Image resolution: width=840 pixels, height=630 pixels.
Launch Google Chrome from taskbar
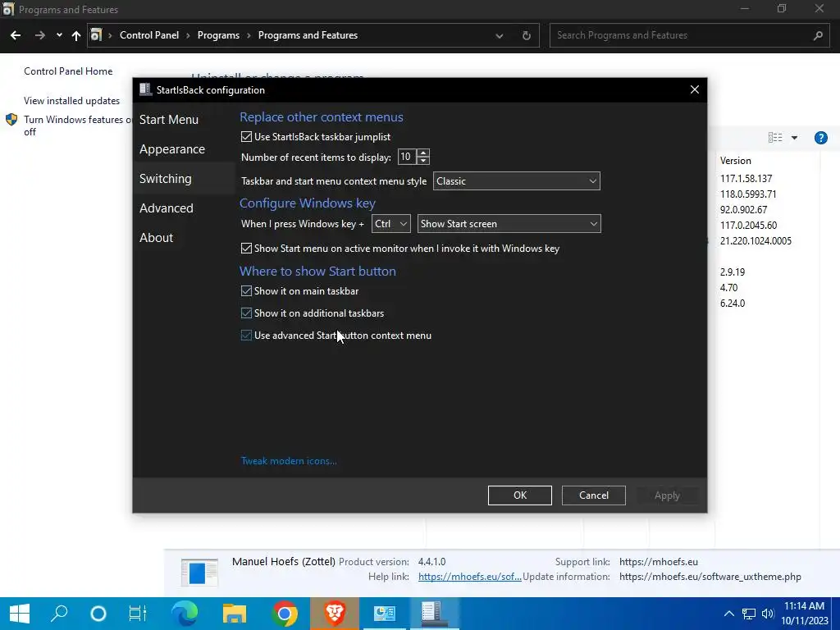(x=285, y=614)
